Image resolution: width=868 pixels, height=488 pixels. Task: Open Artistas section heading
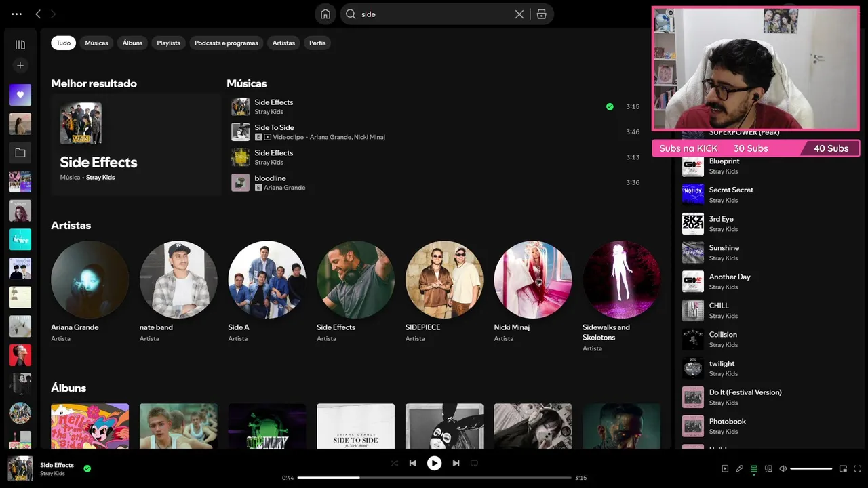click(x=71, y=225)
